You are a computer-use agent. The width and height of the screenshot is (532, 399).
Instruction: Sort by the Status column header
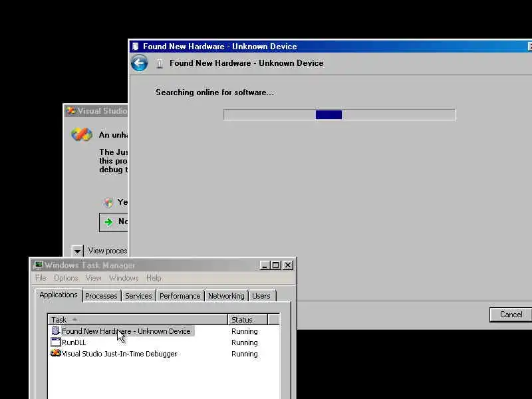[247, 320]
